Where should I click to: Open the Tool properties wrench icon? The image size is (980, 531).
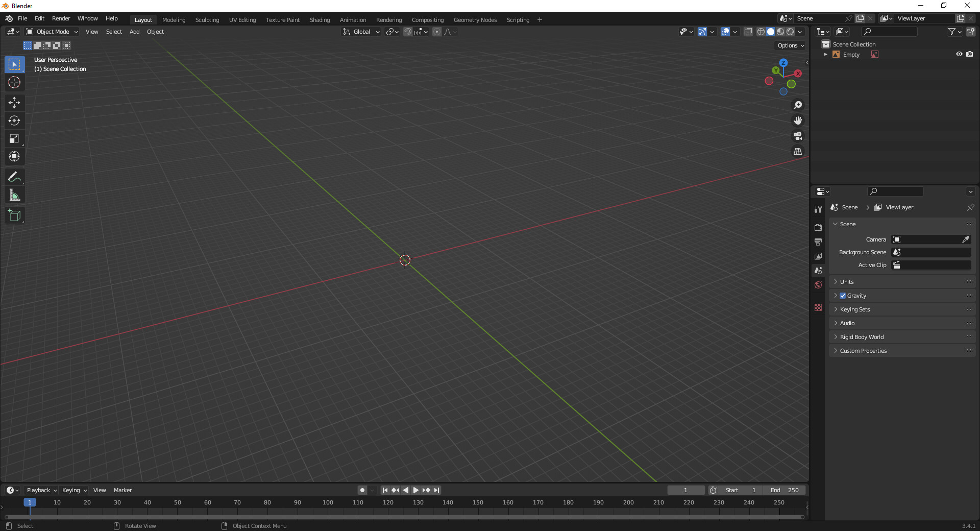click(818, 209)
